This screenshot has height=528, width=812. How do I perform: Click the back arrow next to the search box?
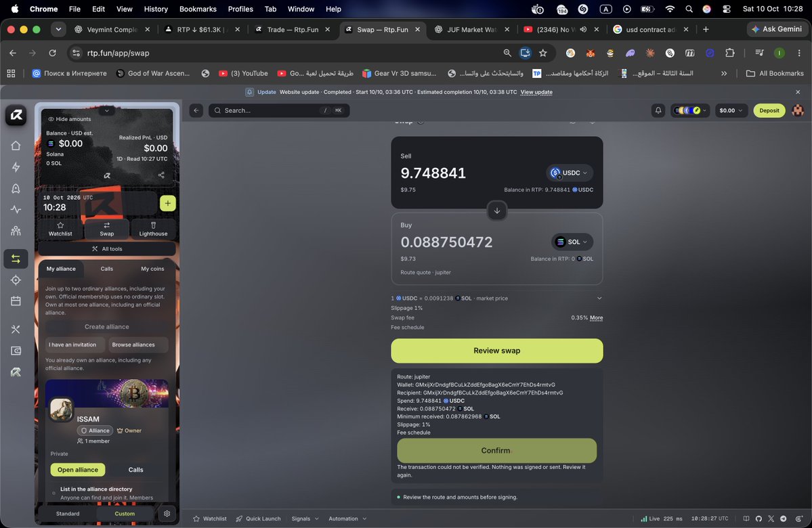196,110
